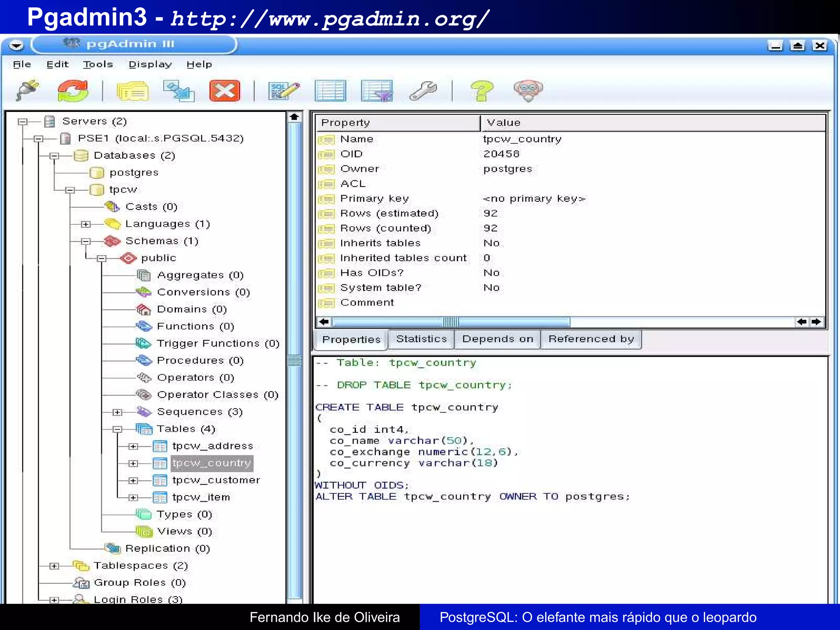Open the File menu
Screen dimensions: 840x630
pyautogui.click(x=22, y=64)
